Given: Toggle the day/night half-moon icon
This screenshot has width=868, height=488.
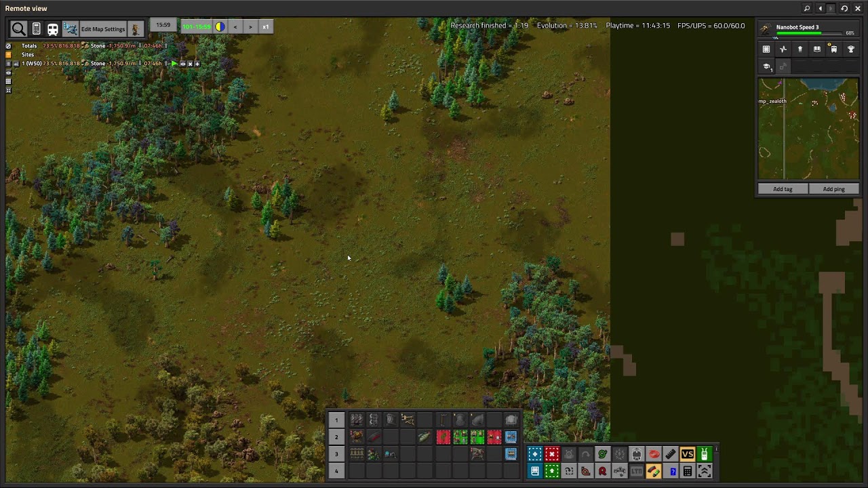Looking at the screenshot, I should [x=220, y=27].
